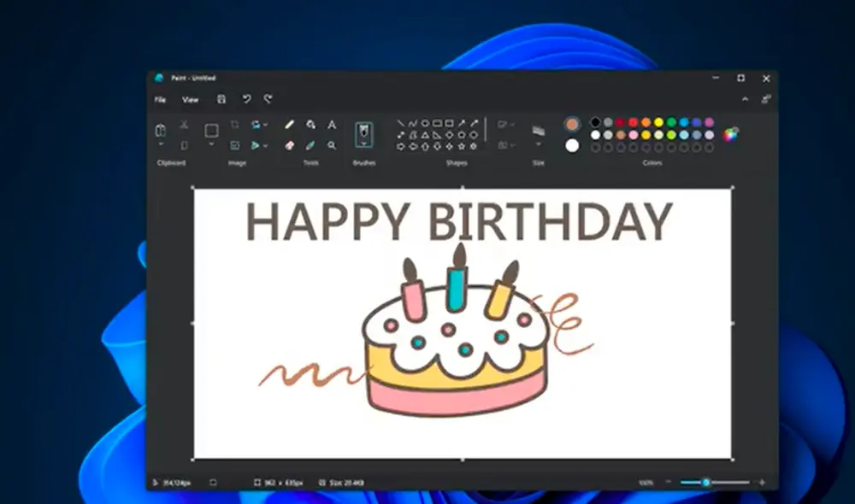Select the rectangle shape in Shapes

438,122
